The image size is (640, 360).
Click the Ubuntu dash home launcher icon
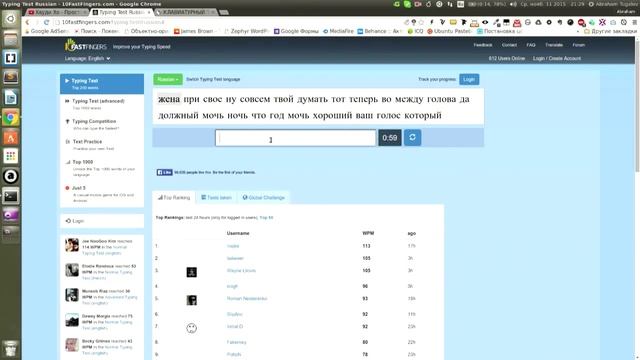click(11, 19)
